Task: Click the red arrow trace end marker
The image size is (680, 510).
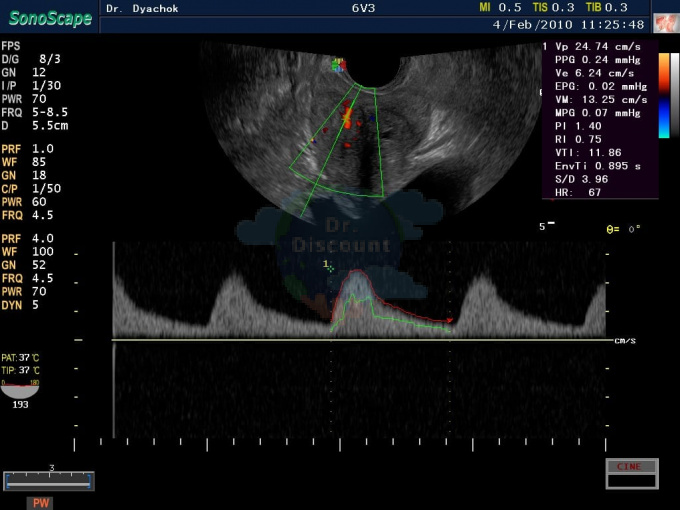Action: pos(450,320)
